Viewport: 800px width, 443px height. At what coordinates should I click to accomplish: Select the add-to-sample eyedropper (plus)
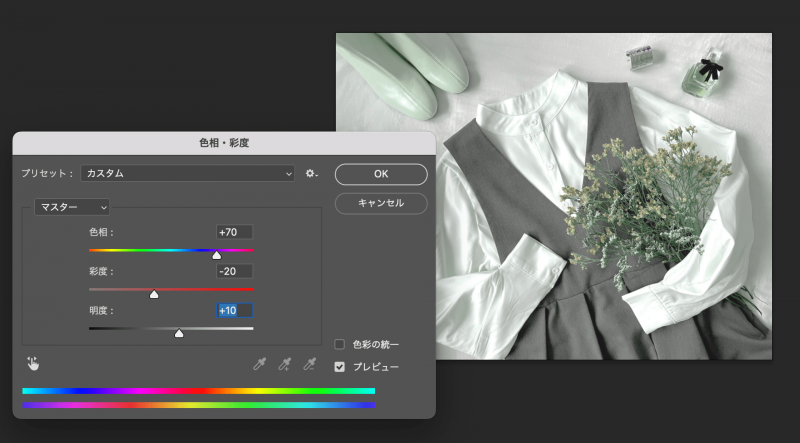click(285, 364)
